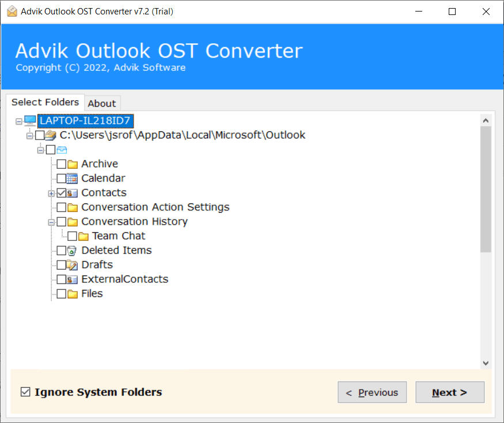
Task: Click the Contacts card icon
Action: (x=72, y=193)
